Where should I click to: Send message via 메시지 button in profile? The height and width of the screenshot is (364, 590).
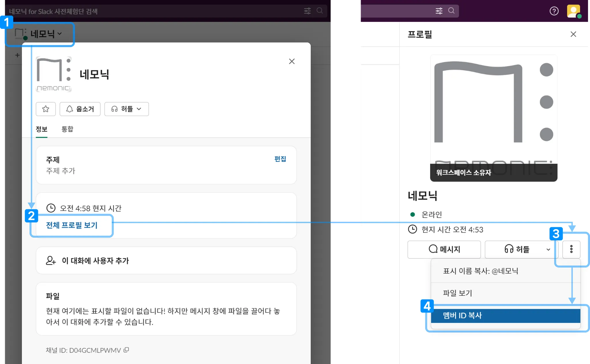(444, 249)
